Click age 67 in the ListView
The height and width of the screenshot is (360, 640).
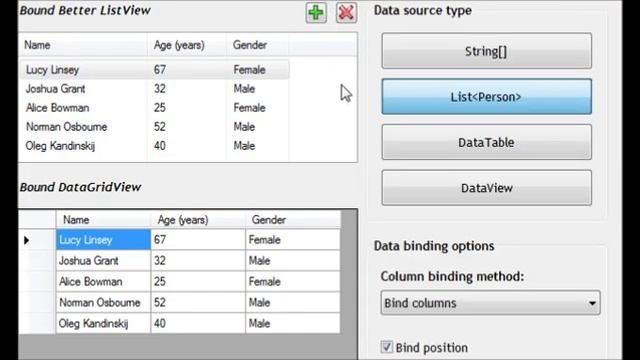(x=160, y=70)
